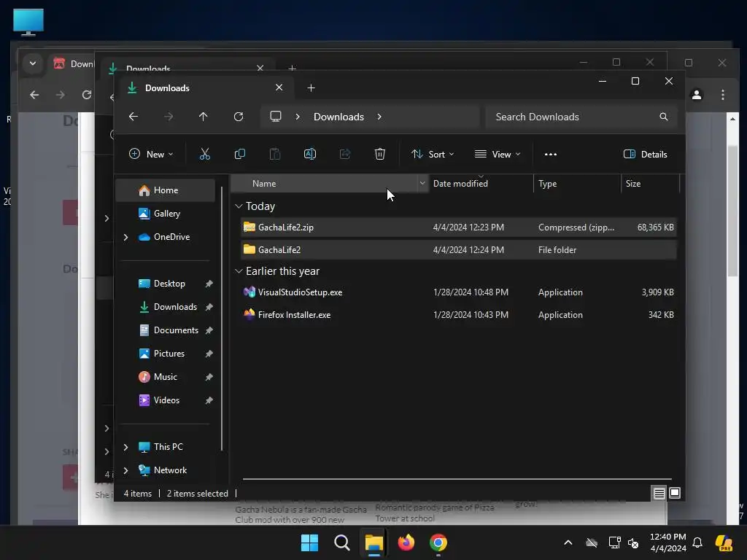Go to Videos in sidebar
The width and height of the screenshot is (747, 560).
[166, 400]
